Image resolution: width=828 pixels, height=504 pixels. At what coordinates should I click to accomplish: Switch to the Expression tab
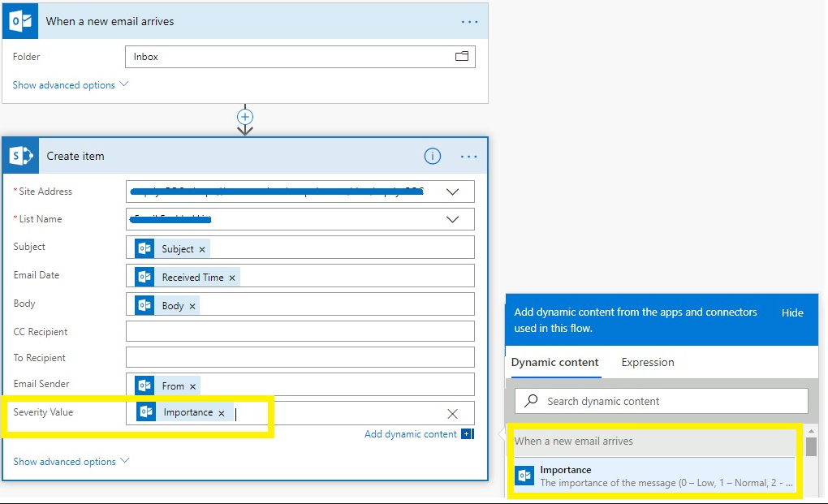click(x=648, y=363)
